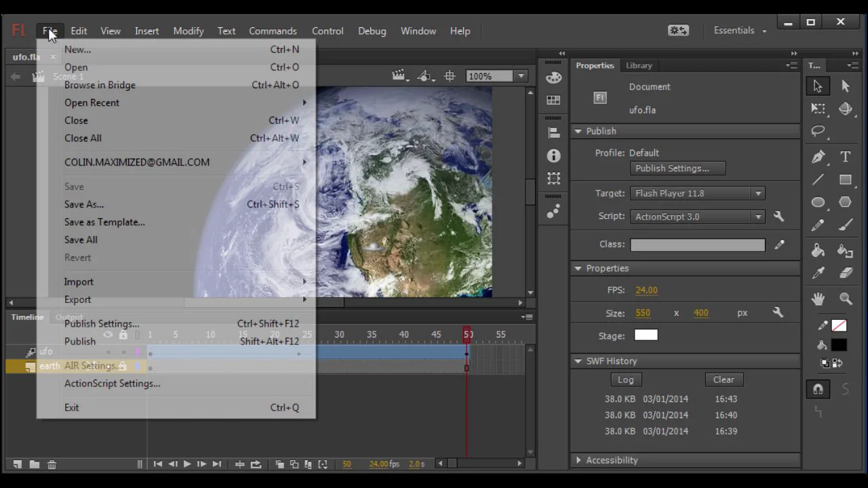Select the Zoom magnifier tool
Screen dimensions: 868x488
click(846, 299)
